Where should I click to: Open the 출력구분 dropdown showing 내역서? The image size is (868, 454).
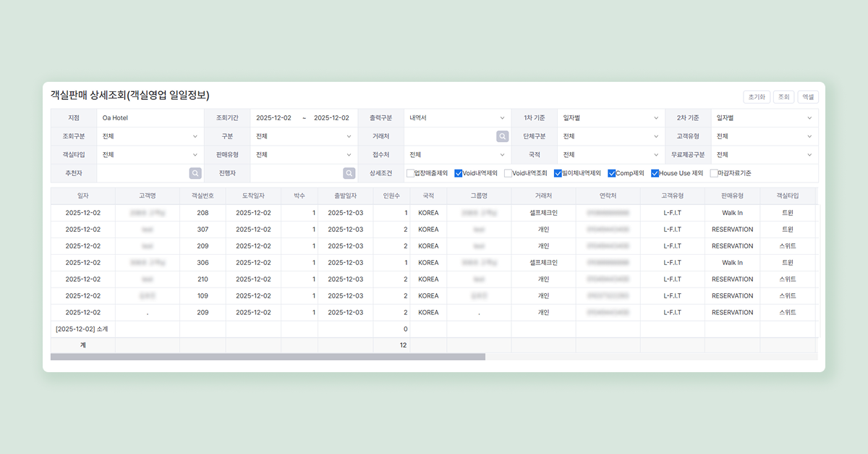point(457,118)
